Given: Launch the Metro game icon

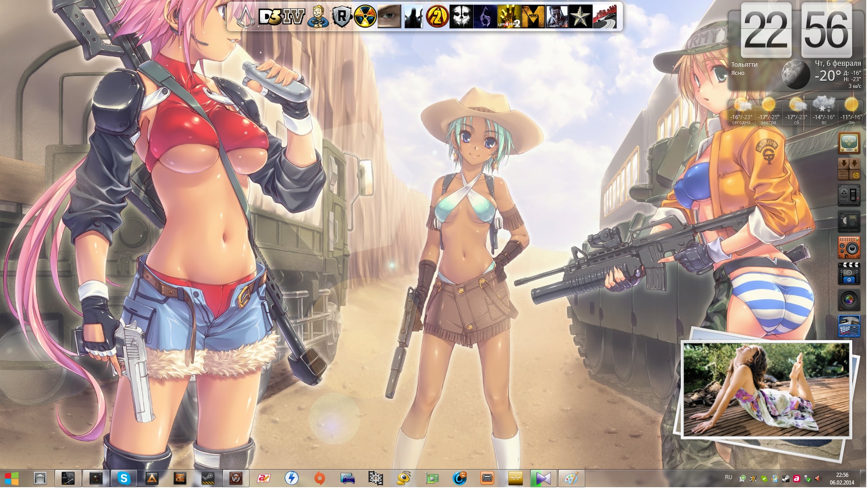Looking at the screenshot, I should (x=533, y=17).
